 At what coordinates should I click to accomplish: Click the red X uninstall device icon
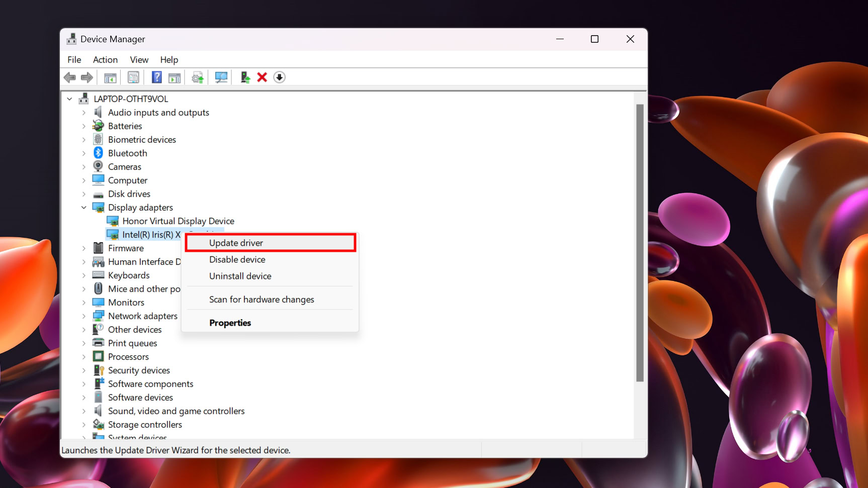pyautogui.click(x=262, y=77)
